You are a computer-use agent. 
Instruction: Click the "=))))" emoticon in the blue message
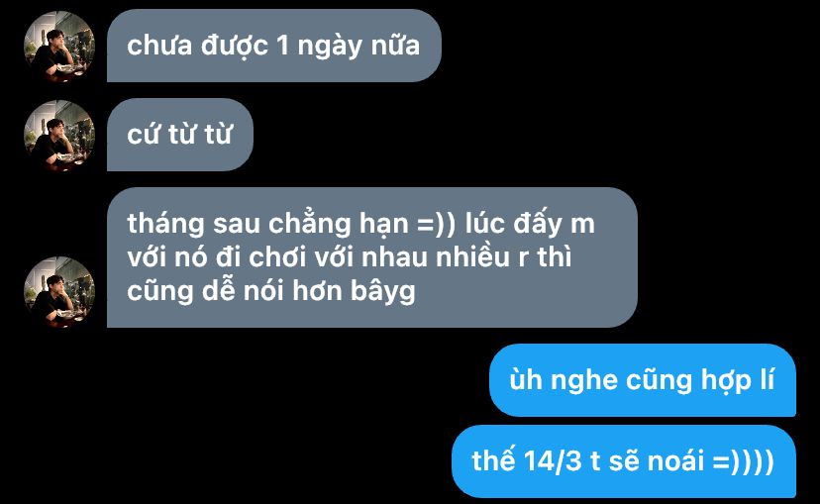743,461
